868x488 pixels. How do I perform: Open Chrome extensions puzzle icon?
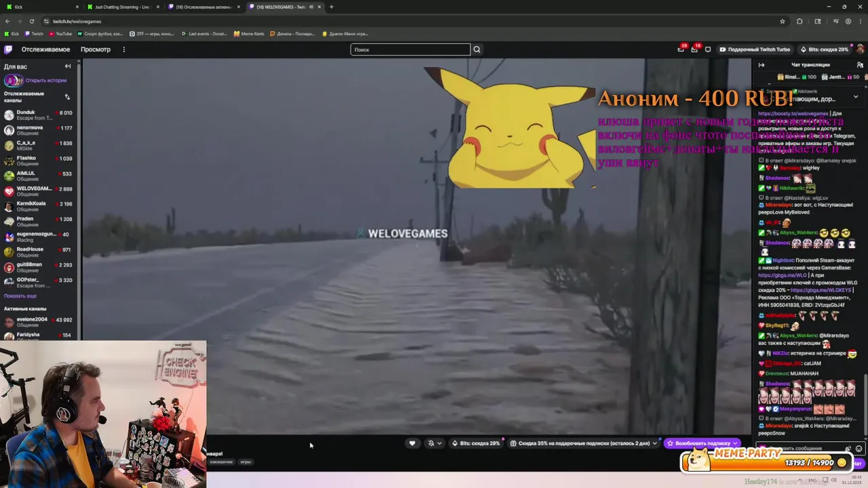(x=799, y=21)
